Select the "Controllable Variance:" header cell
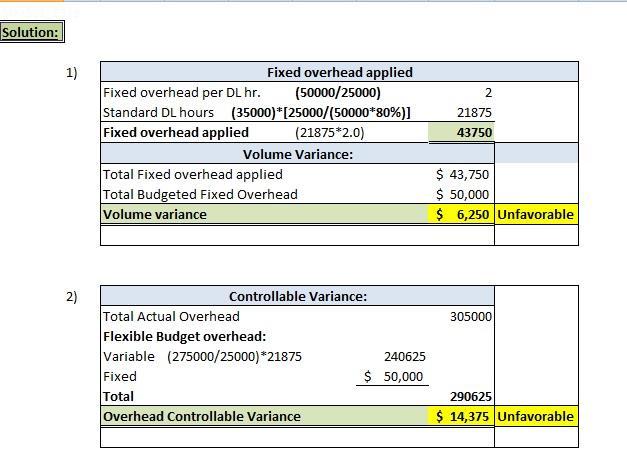Image resolution: width=627 pixels, height=467 pixels. point(297,296)
